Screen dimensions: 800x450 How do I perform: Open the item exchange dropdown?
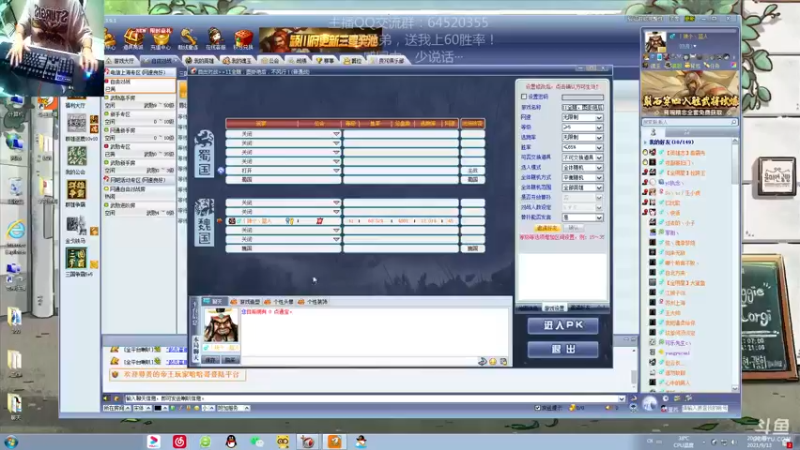(582, 157)
